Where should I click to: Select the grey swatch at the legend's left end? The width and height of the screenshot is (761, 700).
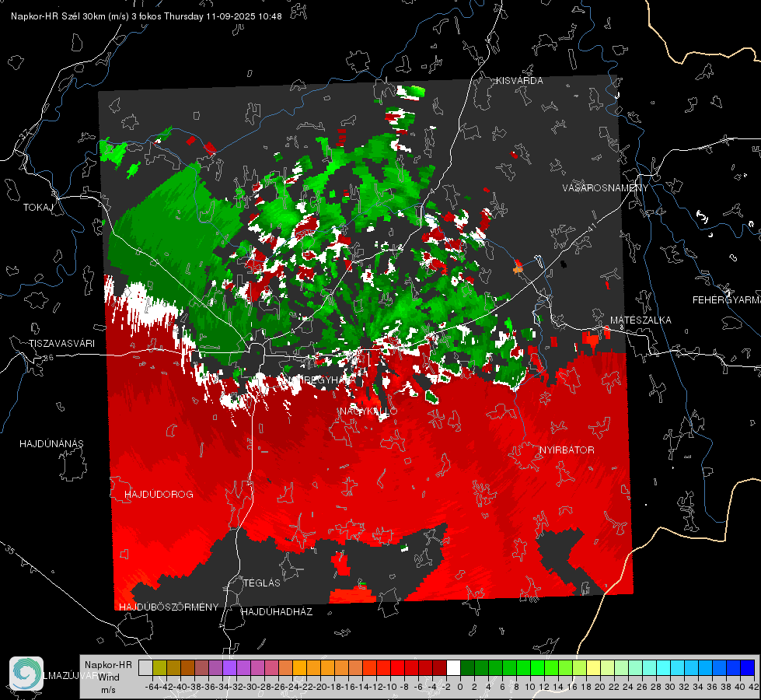[145, 667]
